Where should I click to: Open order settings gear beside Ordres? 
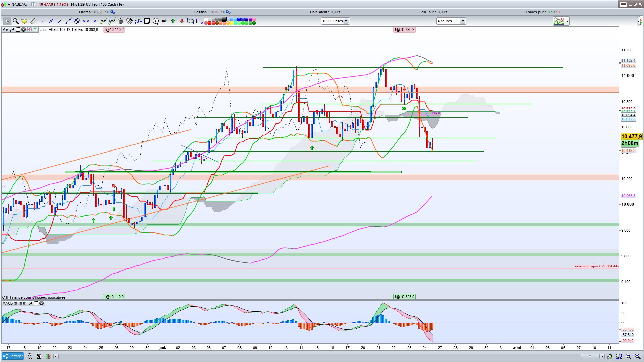112,12
